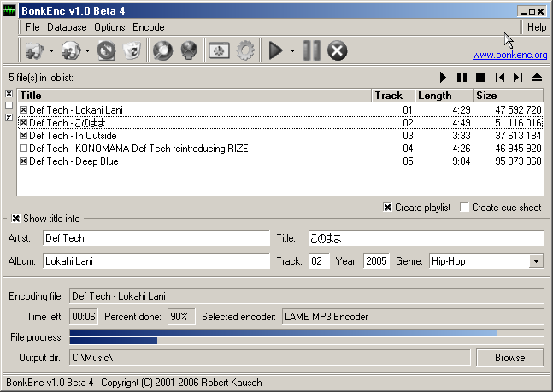
Task: Open dropdown arrow next to start encoding
Action: (292, 51)
